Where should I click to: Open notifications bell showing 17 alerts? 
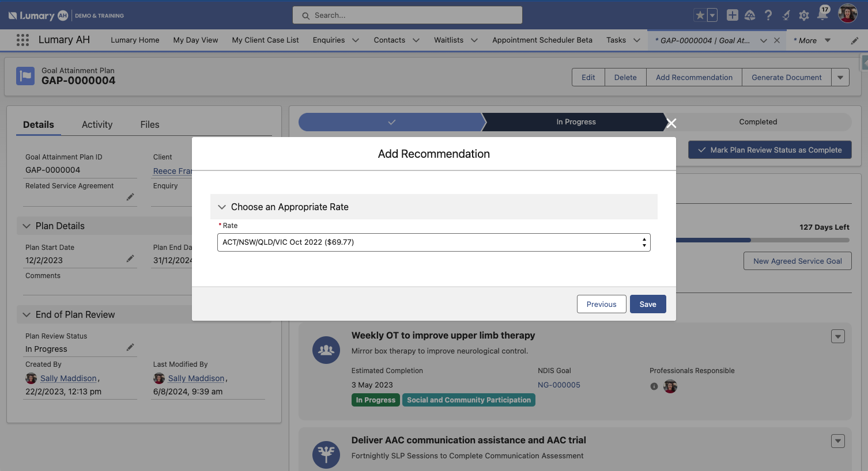click(x=823, y=15)
